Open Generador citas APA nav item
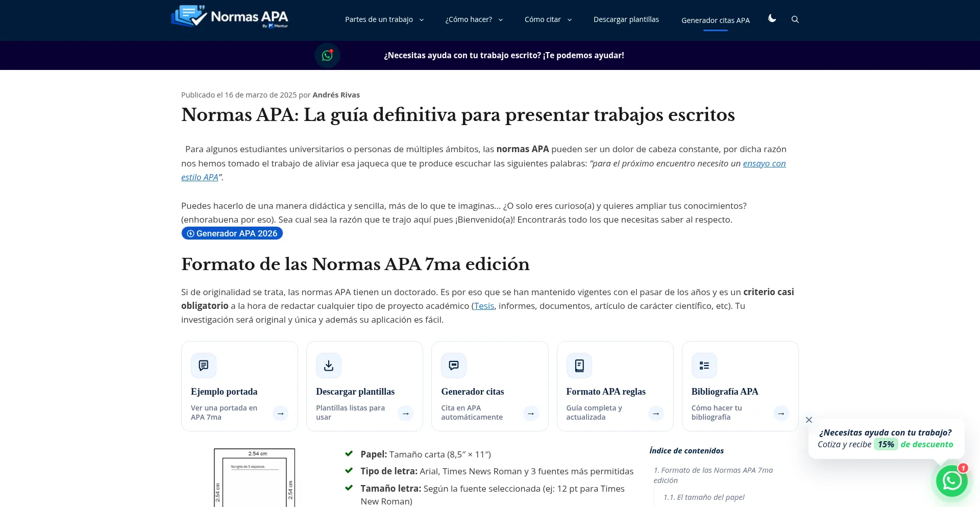 point(716,20)
